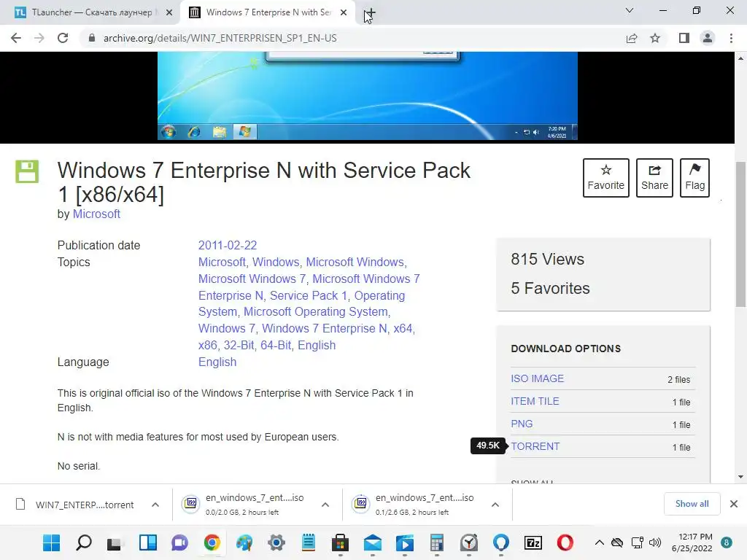This screenshot has width=747, height=560.
Task: Open the Microsoft author link
Action: coord(96,214)
